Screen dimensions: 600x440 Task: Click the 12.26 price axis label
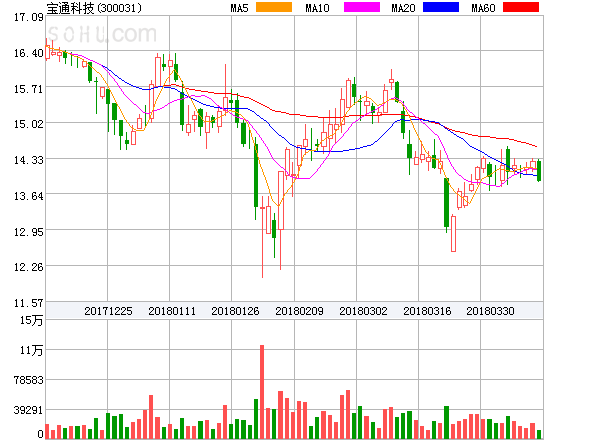29,267
